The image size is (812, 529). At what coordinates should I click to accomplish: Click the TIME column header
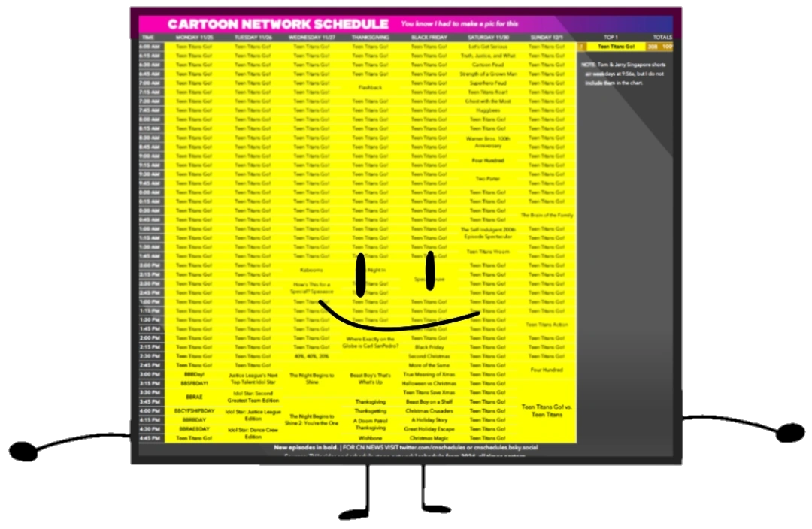click(147, 36)
